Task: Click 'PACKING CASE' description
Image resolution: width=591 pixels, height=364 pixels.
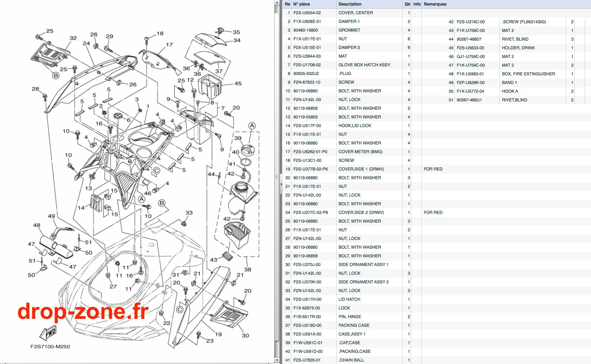Action: 354,325
